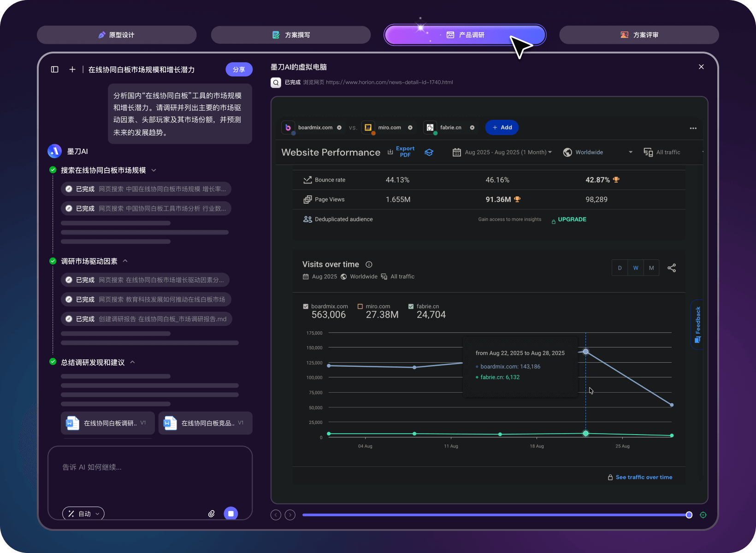Switch to the 方案评审 tab
The image size is (756, 553).
pos(639,35)
